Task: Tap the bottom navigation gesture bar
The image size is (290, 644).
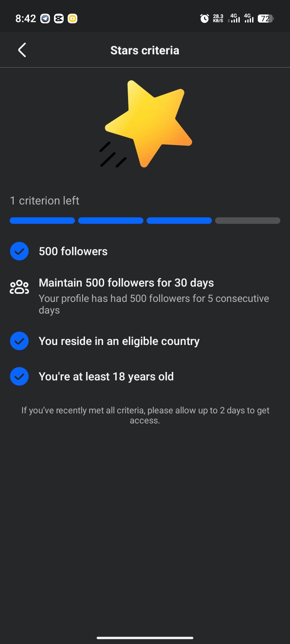Action: [145, 638]
